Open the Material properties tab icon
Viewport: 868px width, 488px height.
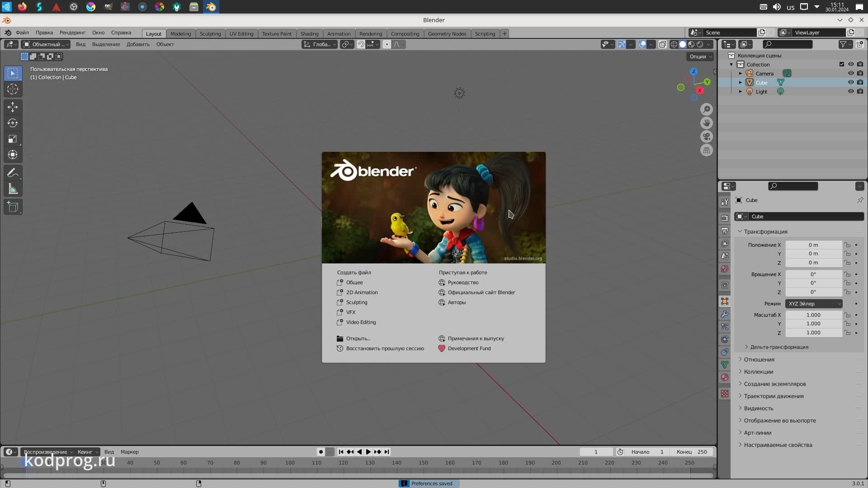(x=725, y=377)
